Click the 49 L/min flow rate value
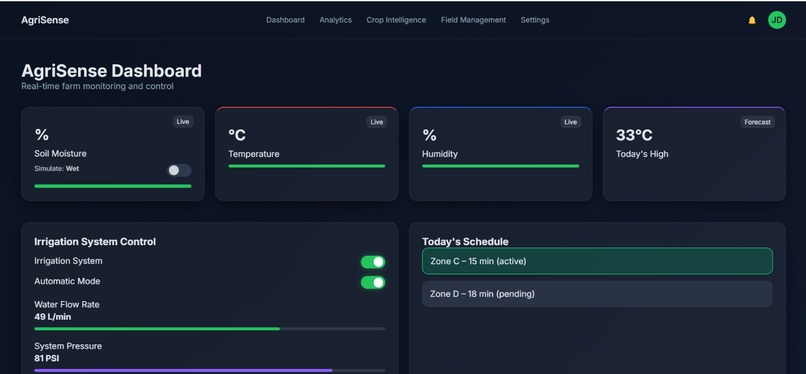806x374 pixels. tap(53, 317)
